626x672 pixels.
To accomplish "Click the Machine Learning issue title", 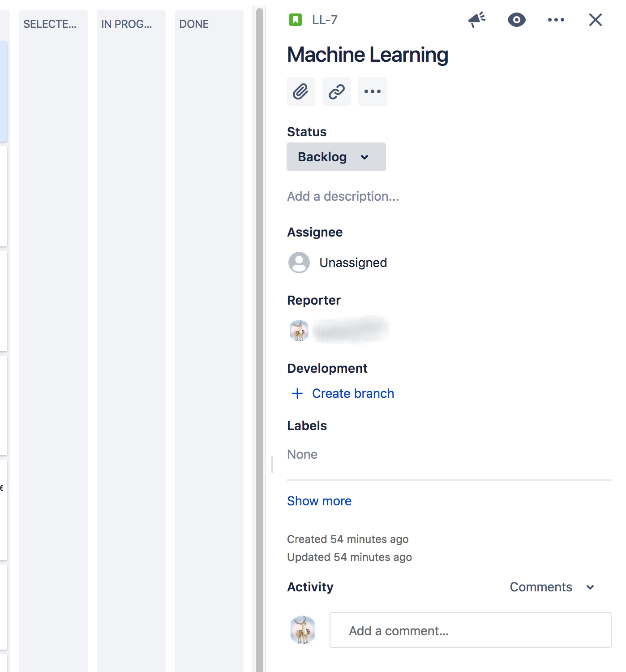I will click(x=368, y=55).
